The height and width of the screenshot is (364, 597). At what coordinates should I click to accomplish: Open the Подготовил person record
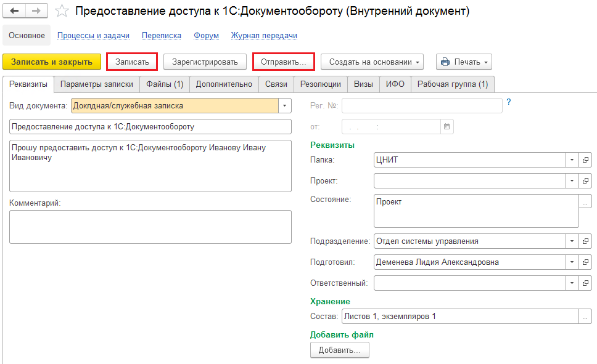click(585, 262)
